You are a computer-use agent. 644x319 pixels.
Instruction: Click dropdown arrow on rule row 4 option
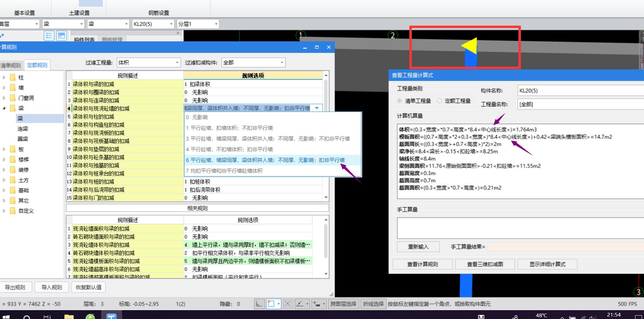coord(317,108)
